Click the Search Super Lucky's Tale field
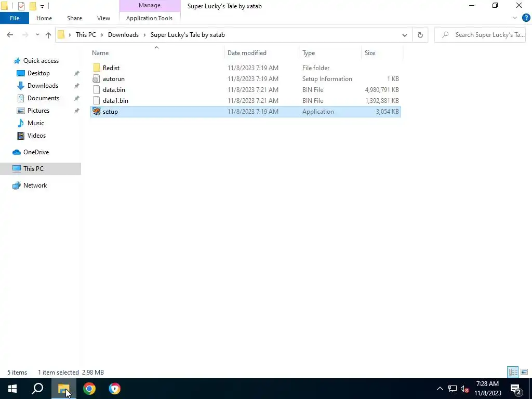532x399 pixels. click(x=480, y=35)
